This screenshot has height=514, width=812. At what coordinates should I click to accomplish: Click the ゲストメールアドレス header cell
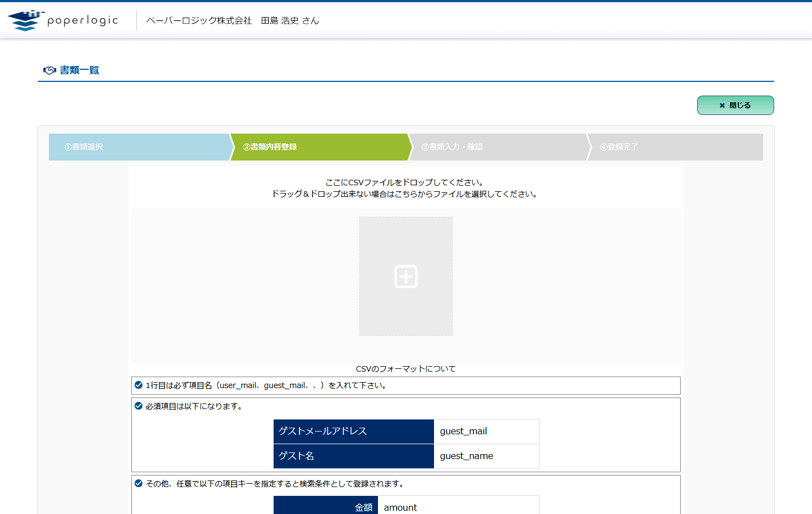tap(353, 432)
